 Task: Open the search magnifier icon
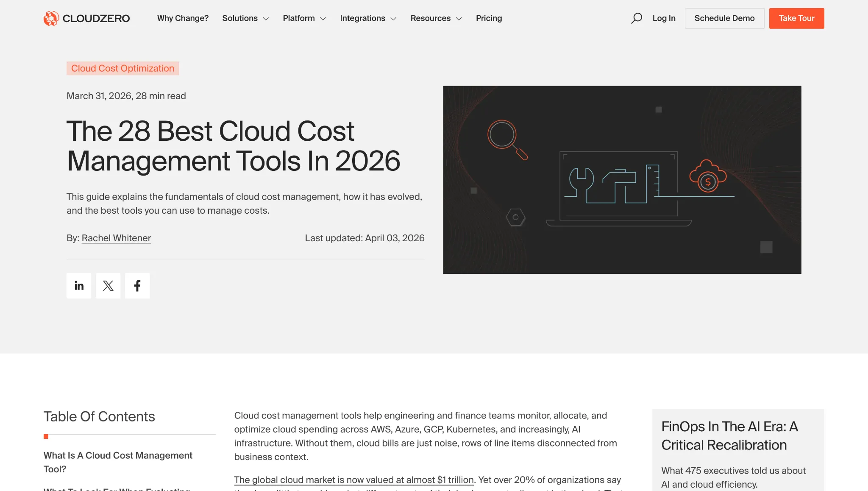[x=637, y=18]
